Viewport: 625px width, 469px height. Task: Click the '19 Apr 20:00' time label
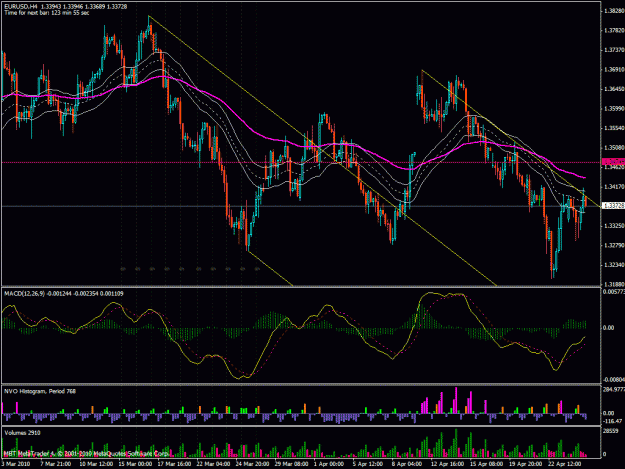pos(525,464)
